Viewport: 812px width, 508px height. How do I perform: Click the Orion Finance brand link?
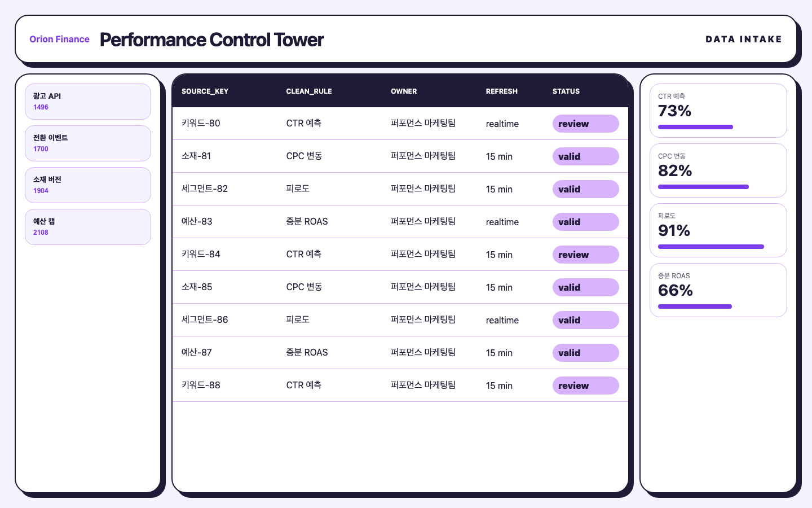pos(59,39)
